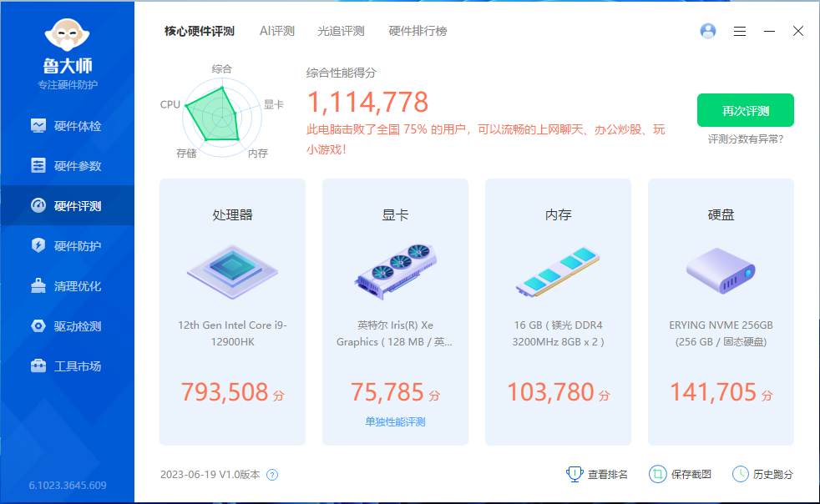Click 历史跑分 text
This screenshot has height=504, width=820.
(773, 475)
